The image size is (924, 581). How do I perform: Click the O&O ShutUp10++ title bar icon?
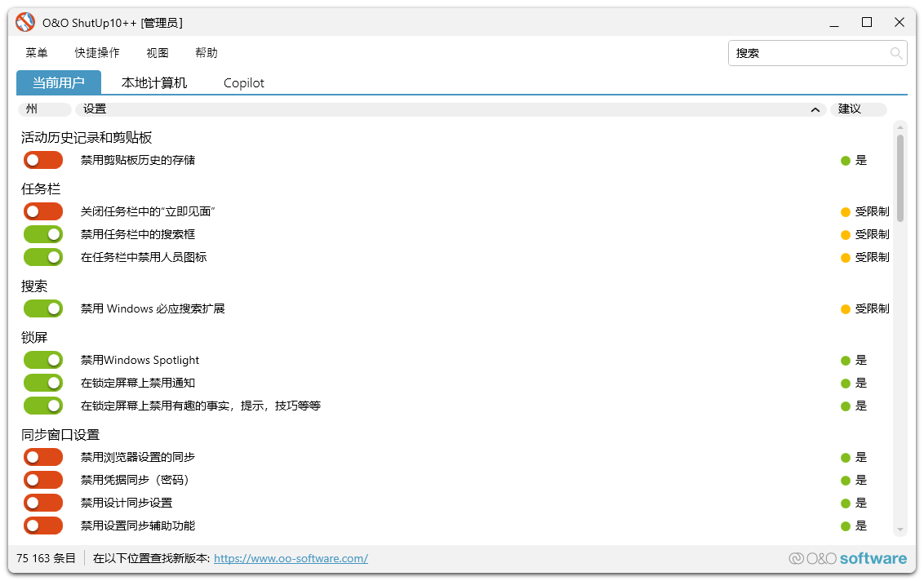coord(24,22)
